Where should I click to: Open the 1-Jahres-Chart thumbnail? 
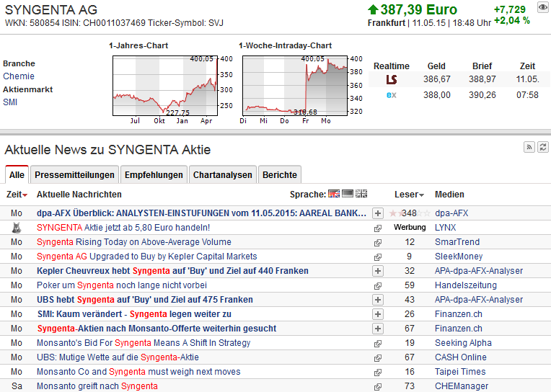coord(164,85)
